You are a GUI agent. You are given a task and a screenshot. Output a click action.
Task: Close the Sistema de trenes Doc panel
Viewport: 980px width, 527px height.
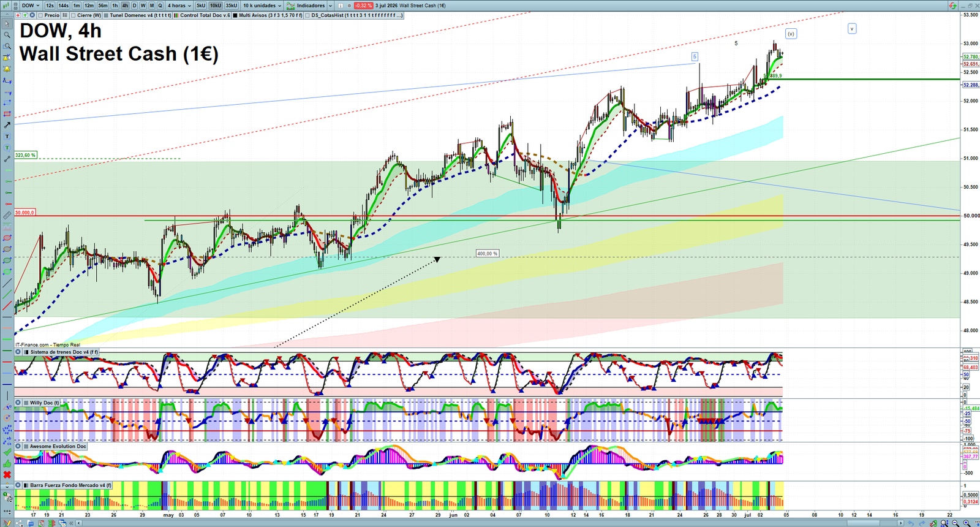click(x=18, y=352)
